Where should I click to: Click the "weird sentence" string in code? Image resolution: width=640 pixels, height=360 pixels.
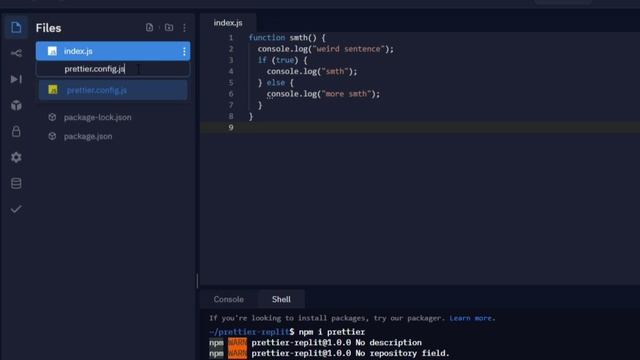point(348,49)
